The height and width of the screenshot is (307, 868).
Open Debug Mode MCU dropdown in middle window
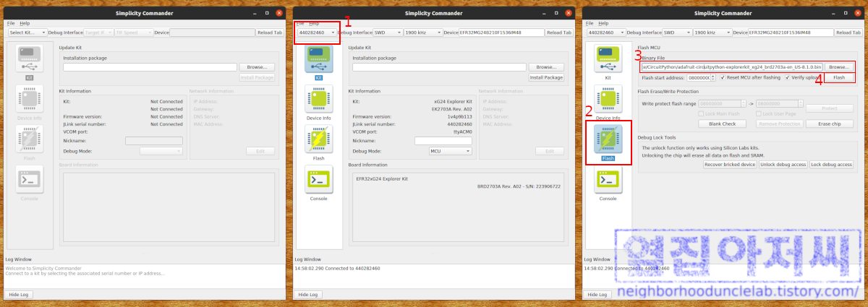click(x=450, y=151)
